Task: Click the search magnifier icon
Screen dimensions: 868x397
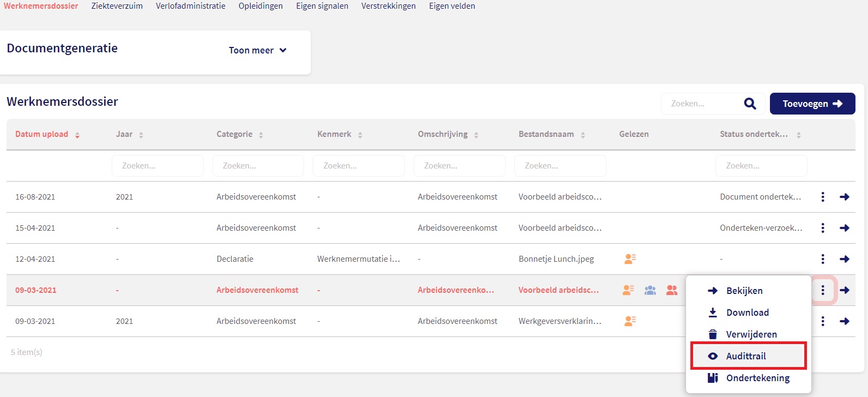Action: coord(750,104)
